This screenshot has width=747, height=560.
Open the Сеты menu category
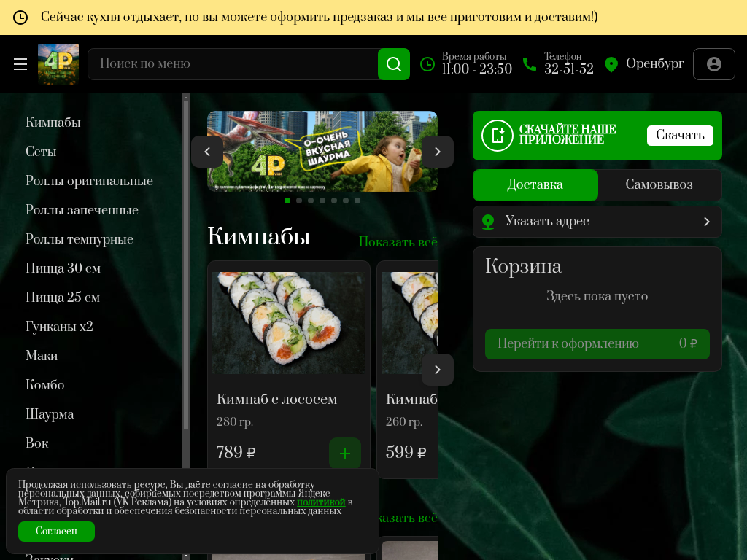[41, 152]
